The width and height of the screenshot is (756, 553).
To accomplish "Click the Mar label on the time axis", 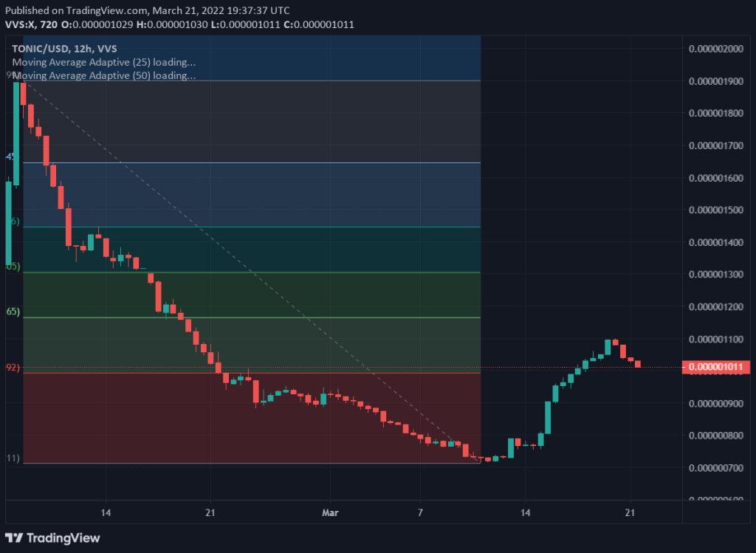I will coord(330,512).
